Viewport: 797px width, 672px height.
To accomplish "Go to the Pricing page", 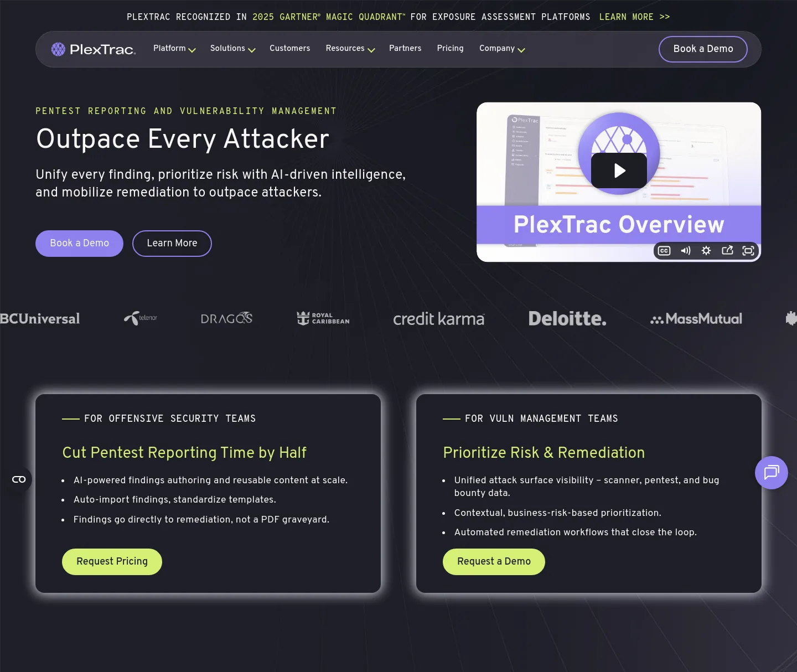I will tap(451, 48).
